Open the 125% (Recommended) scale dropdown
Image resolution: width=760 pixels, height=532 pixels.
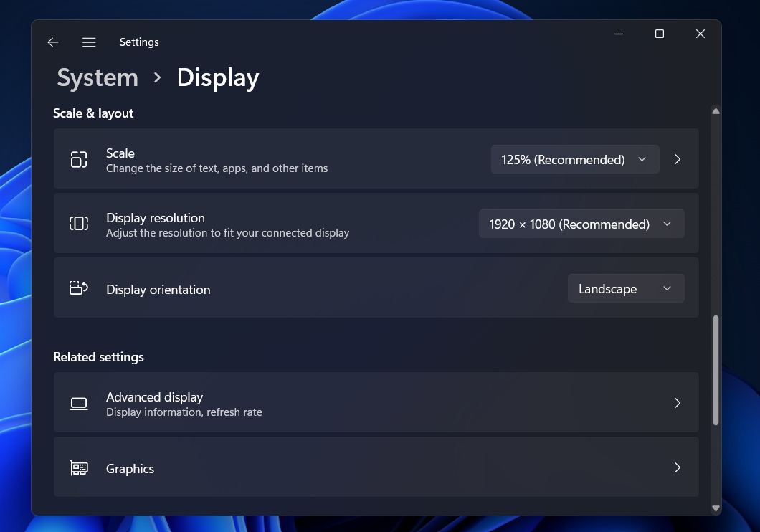point(575,159)
